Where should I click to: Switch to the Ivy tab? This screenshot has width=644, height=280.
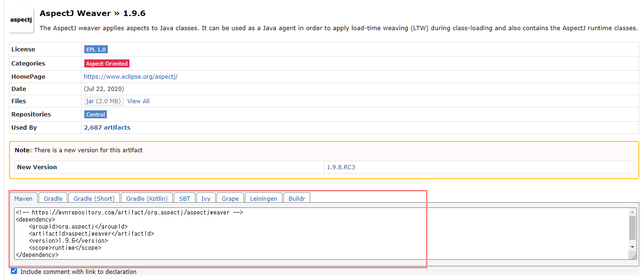206,198
